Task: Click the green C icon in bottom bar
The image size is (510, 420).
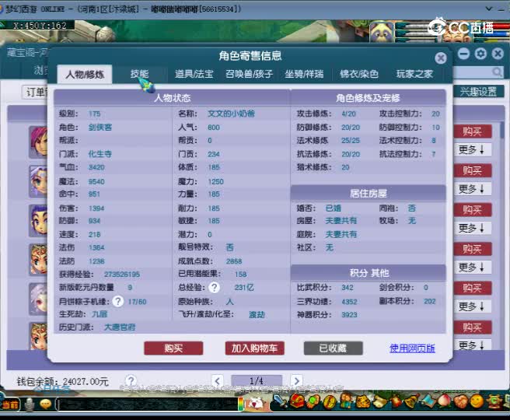Action: [494, 401]
